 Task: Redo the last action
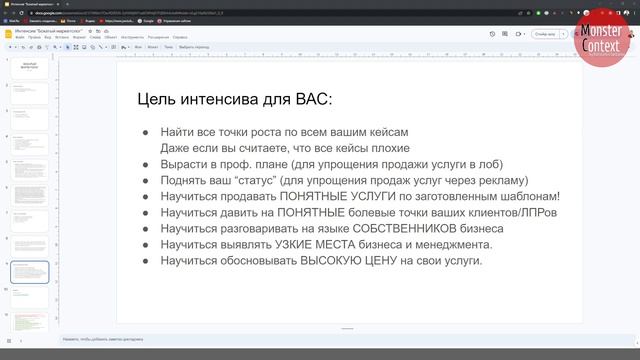tap(31, 47)
